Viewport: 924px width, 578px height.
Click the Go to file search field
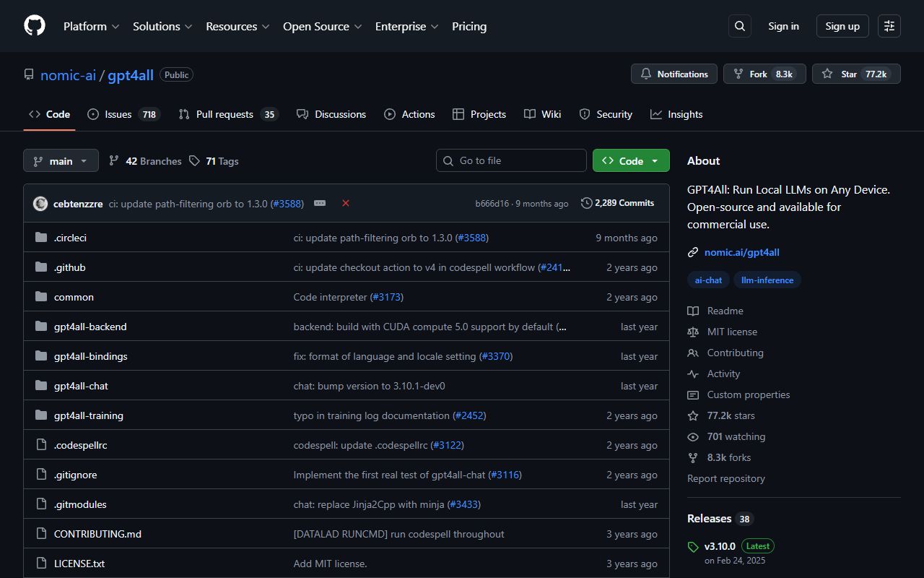tap(511, 160)
